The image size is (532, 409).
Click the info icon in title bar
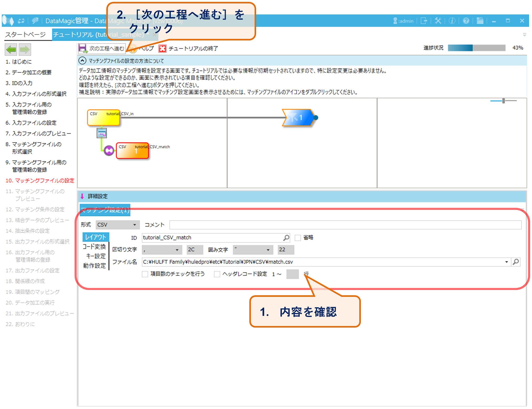tap(452, 21)
